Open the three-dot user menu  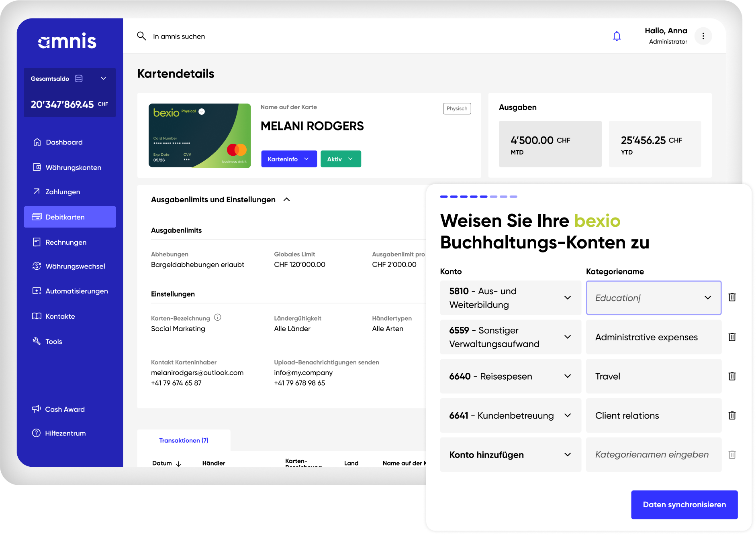(x=703, y=36)
